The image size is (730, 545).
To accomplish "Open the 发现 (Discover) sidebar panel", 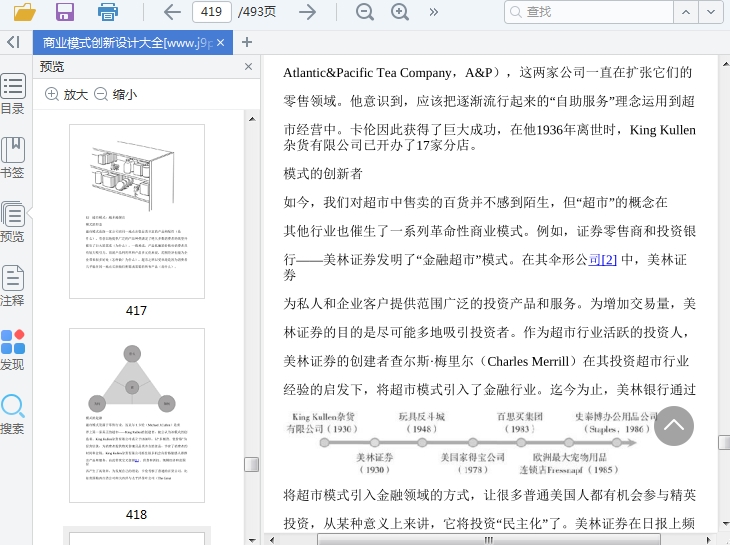I will (x=13, y=350).
